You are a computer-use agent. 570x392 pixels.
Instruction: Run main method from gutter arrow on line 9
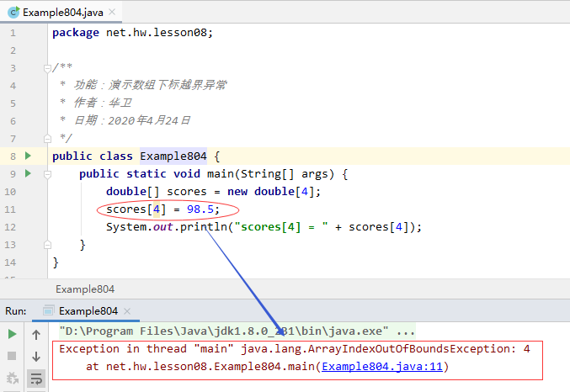tap(28, 173)
